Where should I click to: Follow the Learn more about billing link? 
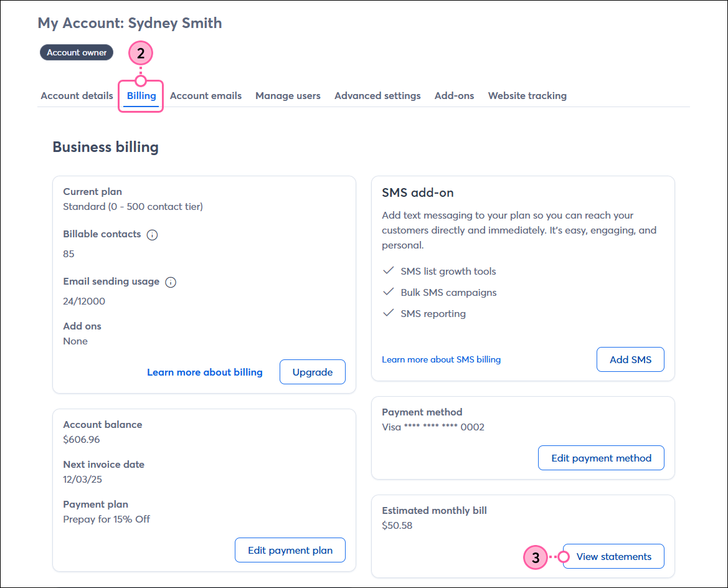click(204, 372)
